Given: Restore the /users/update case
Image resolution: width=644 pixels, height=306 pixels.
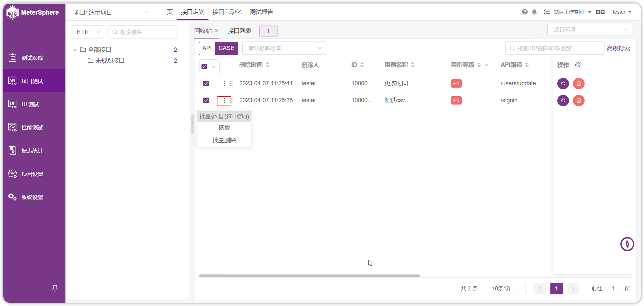Looking at the screenshot, I should pos(563,83).
